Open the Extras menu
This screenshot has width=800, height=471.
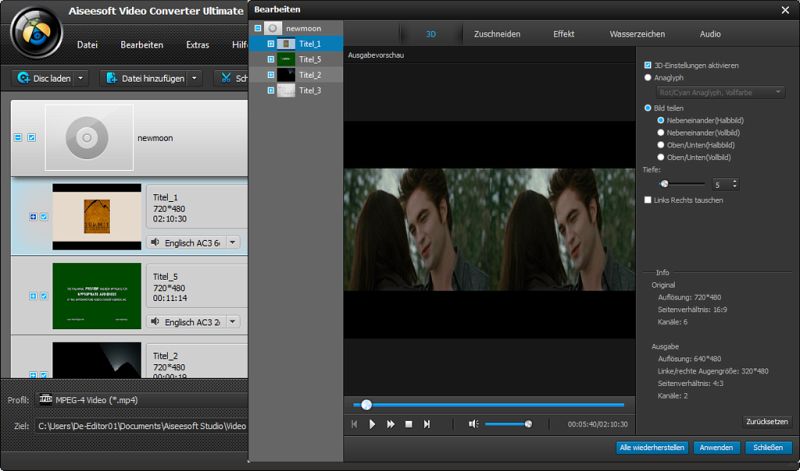[197, 45]
